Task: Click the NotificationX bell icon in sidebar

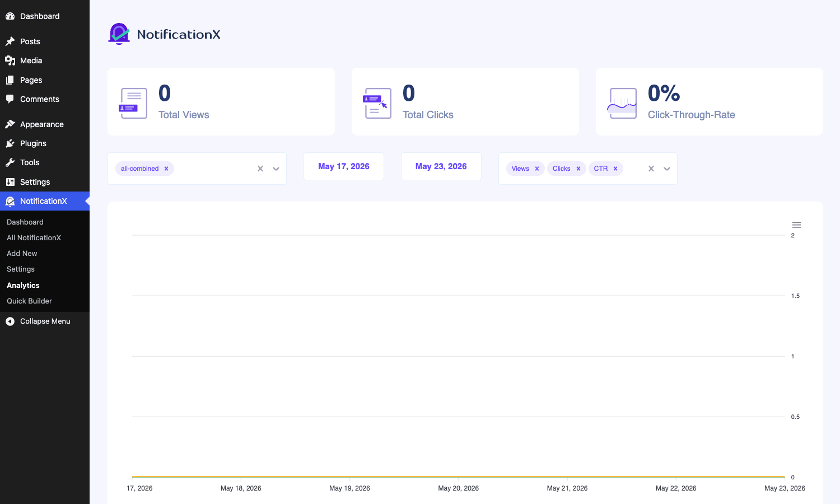Action: coord(10,201)
